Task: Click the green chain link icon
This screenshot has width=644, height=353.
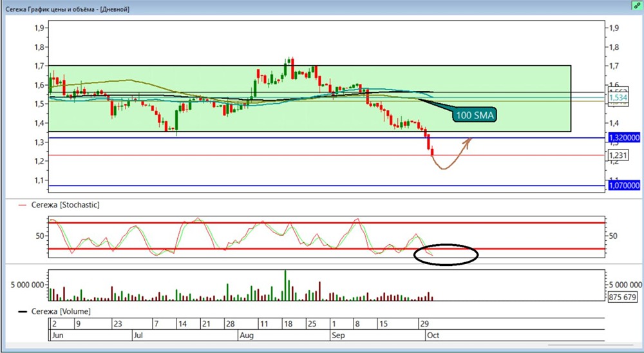Action: (x=636, y=5)
